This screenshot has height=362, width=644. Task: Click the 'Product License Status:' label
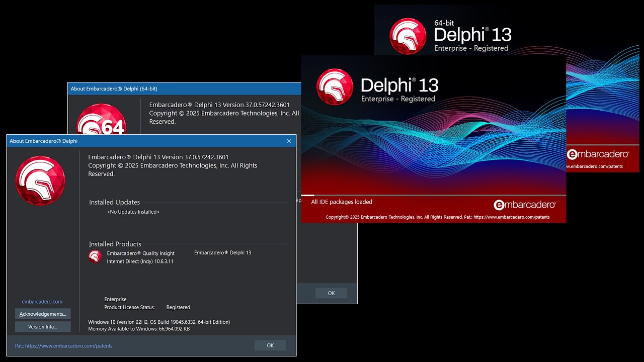pyautogui.click(x=130, y=307)
